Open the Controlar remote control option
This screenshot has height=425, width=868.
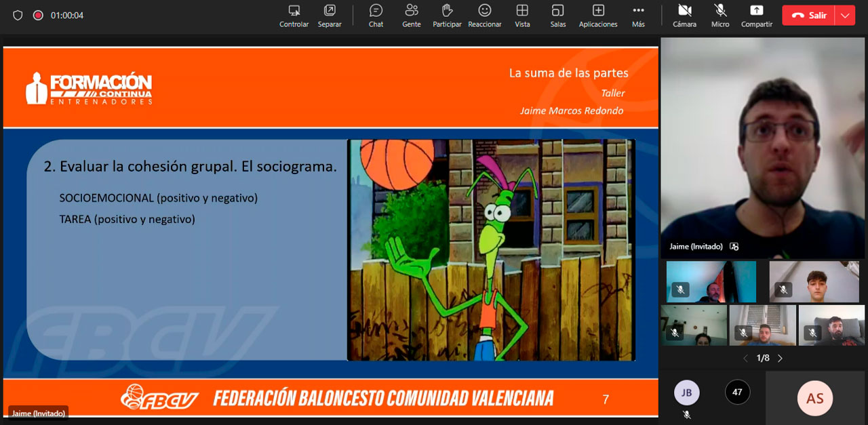(294, 16)
